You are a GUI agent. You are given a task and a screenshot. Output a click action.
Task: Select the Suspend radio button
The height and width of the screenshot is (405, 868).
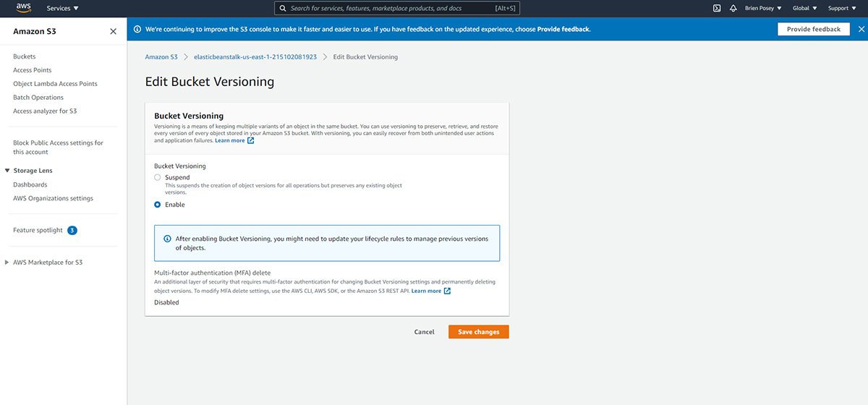158,177
